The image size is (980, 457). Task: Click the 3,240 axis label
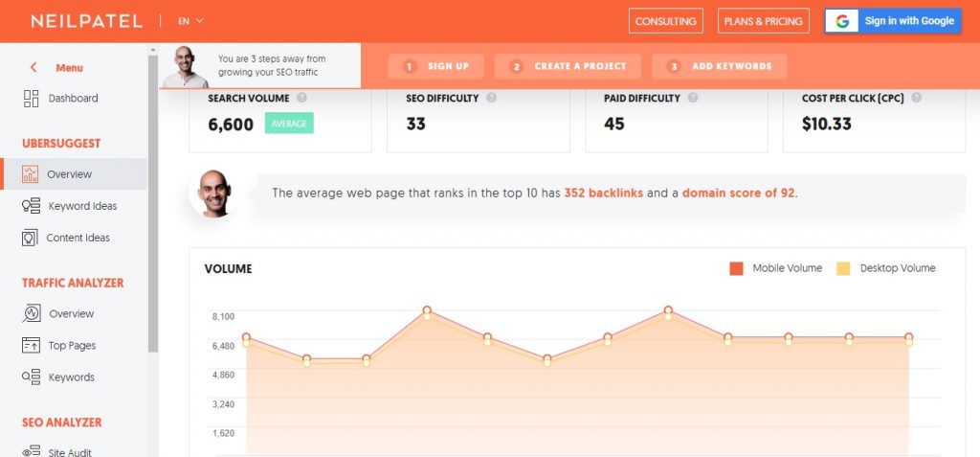(223, 403)
